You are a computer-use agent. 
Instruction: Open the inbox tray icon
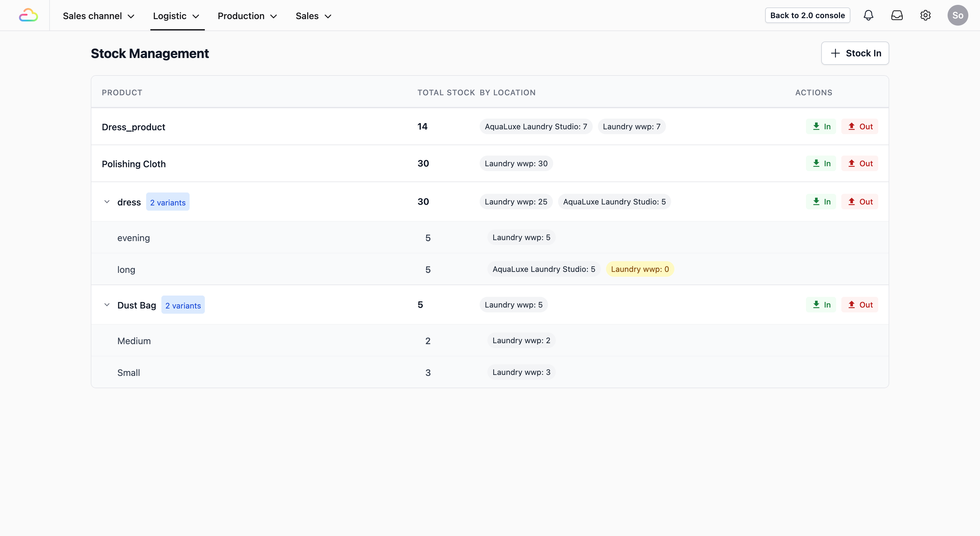pyautogui.click(x=897, y=16)
